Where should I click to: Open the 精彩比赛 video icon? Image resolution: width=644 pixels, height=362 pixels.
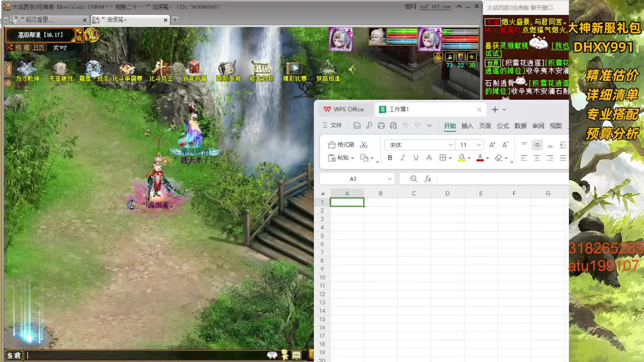(294, 70)
